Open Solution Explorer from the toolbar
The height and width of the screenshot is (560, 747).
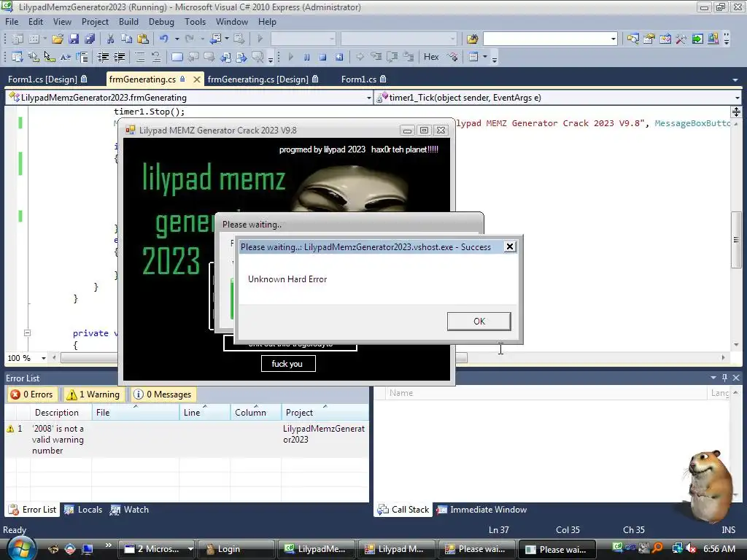click(632, 39)
